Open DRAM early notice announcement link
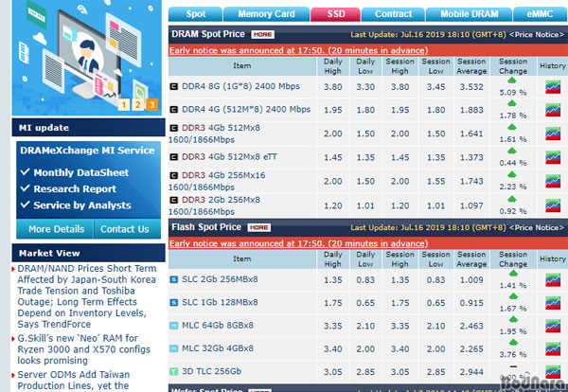568x392 pixels. (298, 50)
